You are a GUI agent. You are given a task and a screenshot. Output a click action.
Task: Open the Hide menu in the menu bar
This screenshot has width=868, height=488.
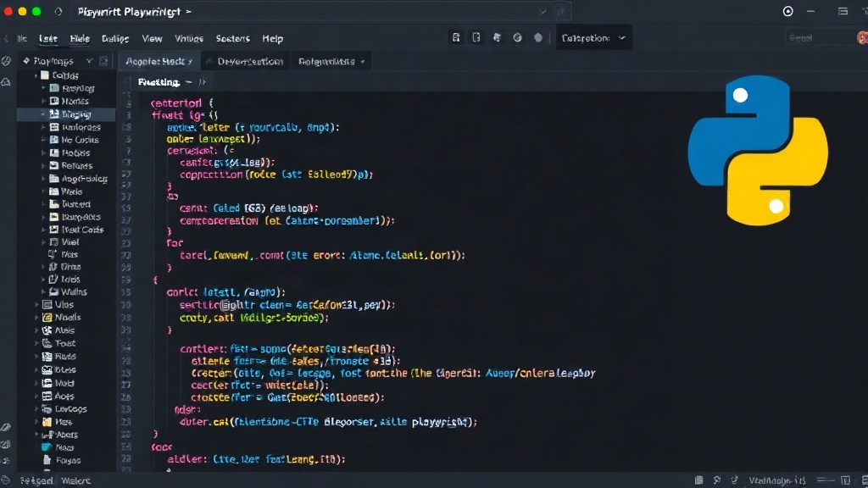(80, 38)
